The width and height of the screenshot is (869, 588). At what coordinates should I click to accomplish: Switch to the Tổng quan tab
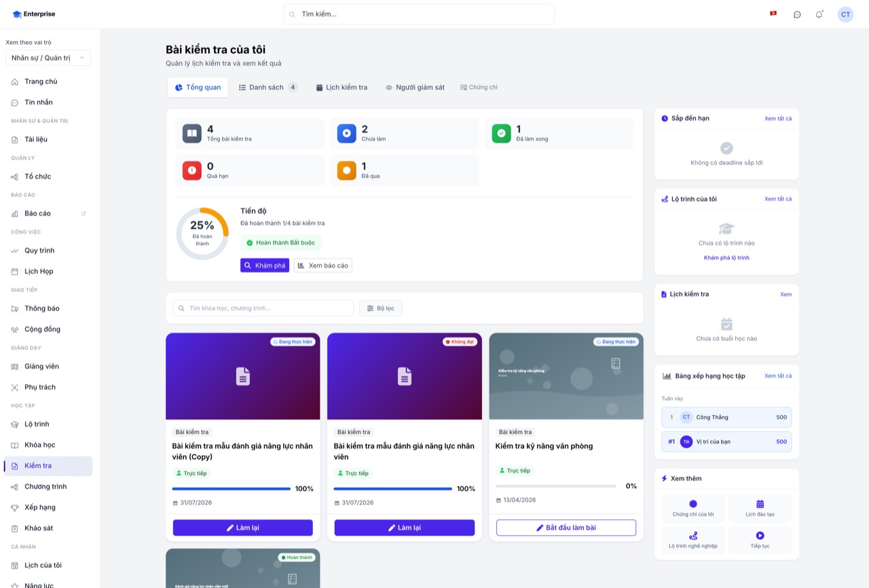click(x=198, y=88)
